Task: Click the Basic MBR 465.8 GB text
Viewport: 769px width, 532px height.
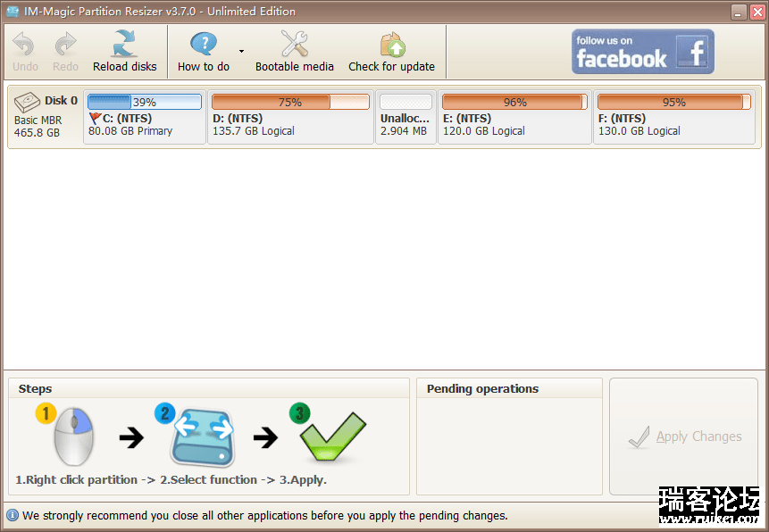Action: click(38, 127)
